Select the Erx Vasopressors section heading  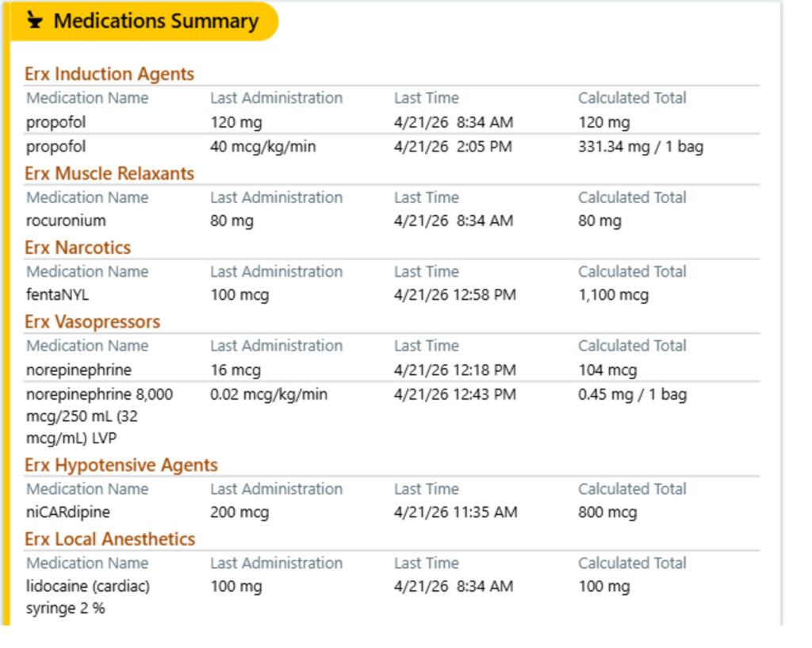pos(92,322)
